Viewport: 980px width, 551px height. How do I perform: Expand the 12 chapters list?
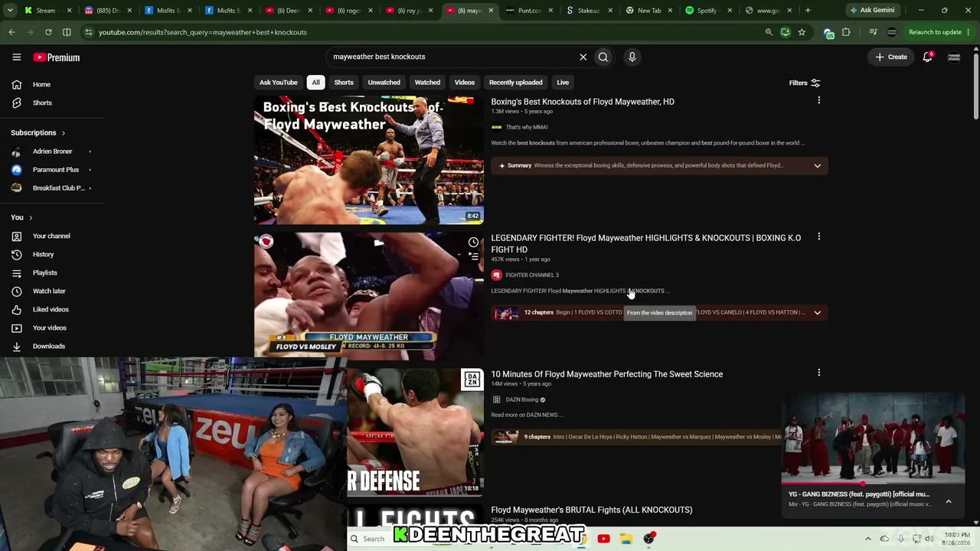pos(817,312)
